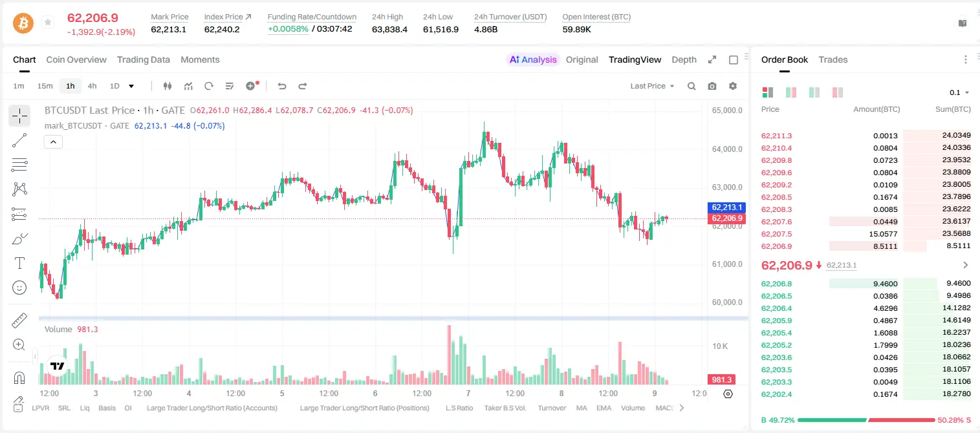The height and width of the screenshot is (433, 980).
Task: Open candlestick chart type selector
Action: coord(168,86)
